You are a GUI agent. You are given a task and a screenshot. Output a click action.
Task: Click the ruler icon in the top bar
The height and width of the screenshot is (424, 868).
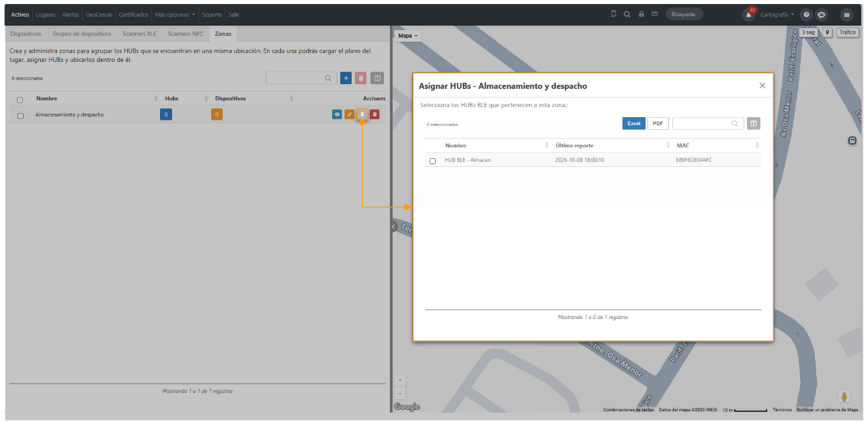pyautogui.click(x=654, y=14)
